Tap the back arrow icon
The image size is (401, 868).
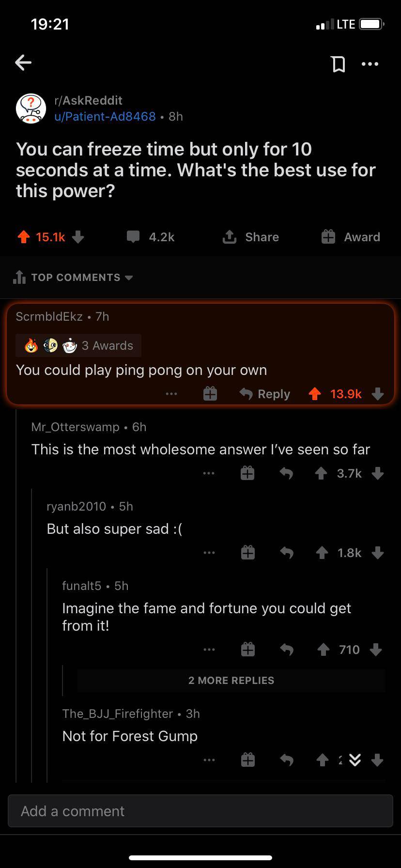(x=23, y=62)
